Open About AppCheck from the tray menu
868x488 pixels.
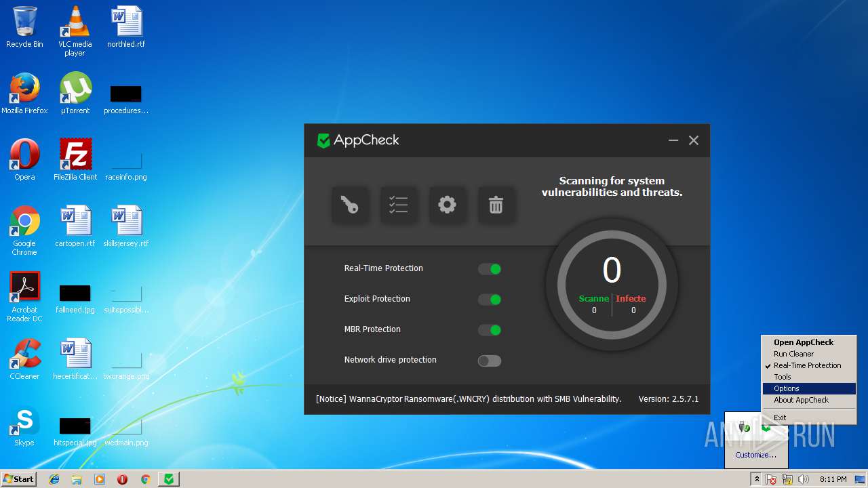(809, 400)
